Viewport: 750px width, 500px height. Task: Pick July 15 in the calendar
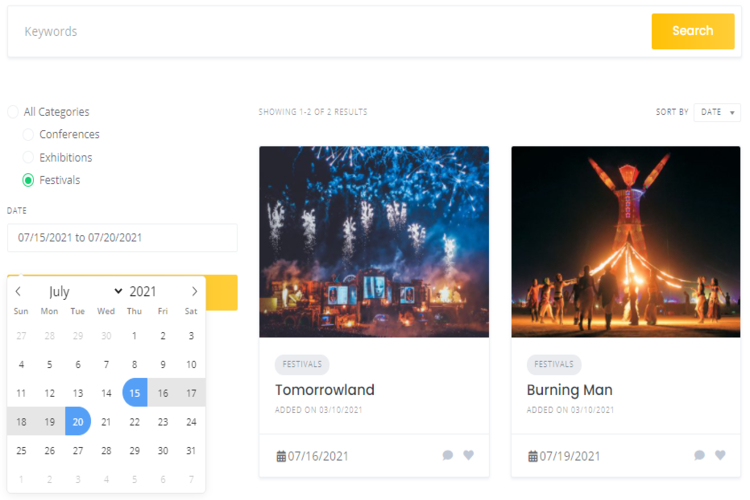(135, 393)
